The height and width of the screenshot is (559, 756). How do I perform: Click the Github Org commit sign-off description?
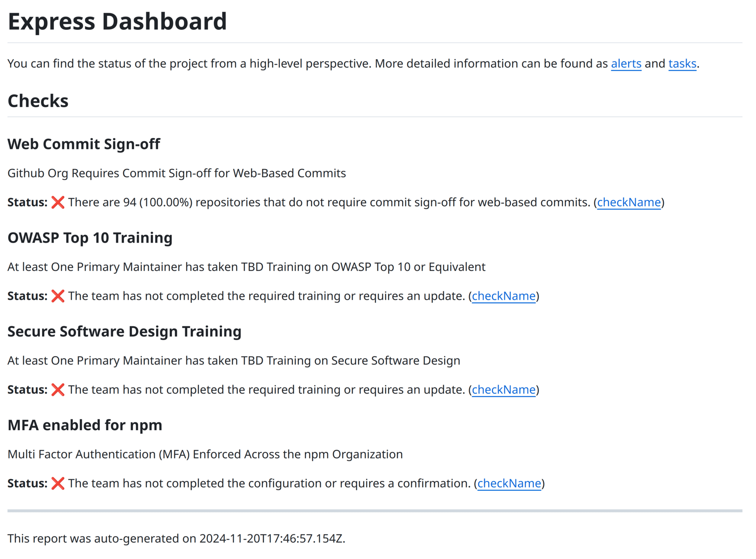(x=176, y=173)
